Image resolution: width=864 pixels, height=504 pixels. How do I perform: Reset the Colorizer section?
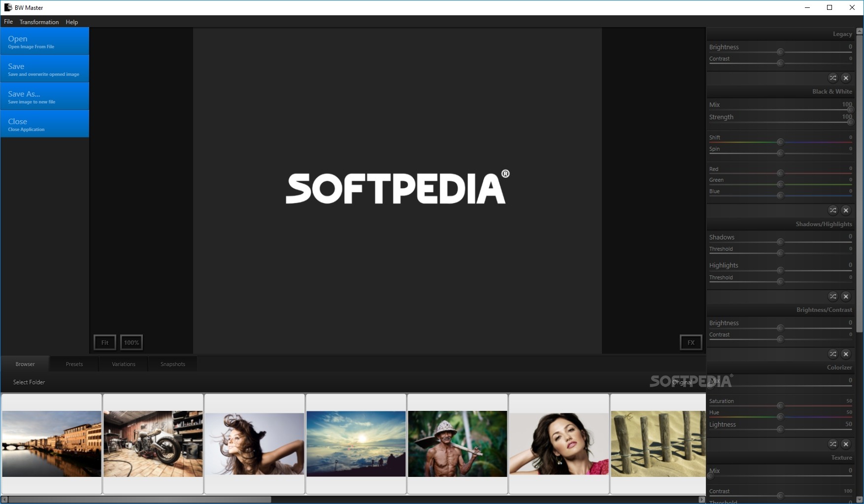pyautogui.click(x=846, y=444)
